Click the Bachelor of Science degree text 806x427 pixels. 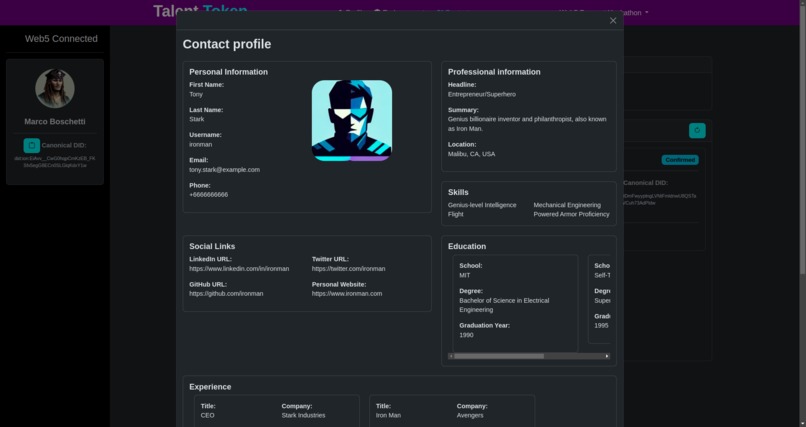pyautogui.click(x=504, y=305)
